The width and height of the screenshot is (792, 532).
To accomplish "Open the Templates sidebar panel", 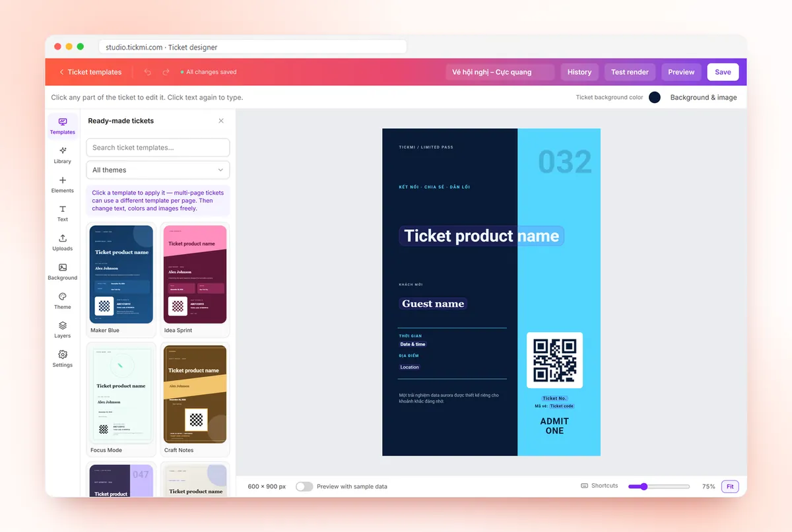I will pos(63,125).
